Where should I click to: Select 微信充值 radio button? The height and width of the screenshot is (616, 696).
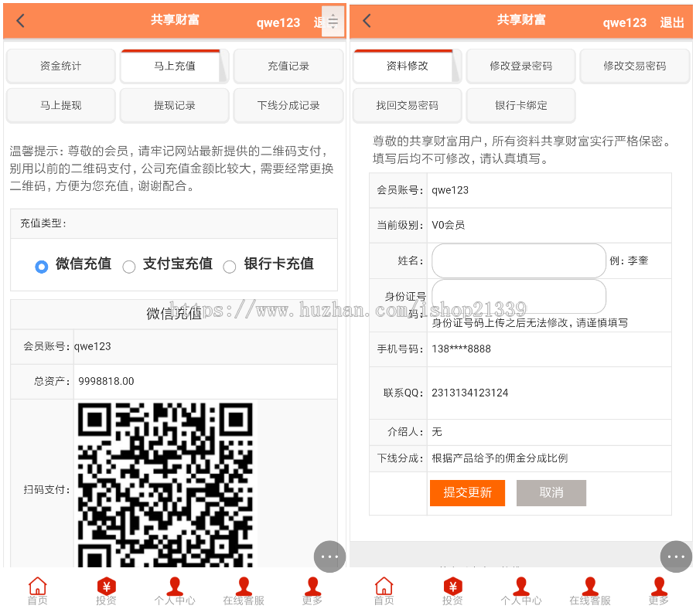click(42, 267)
